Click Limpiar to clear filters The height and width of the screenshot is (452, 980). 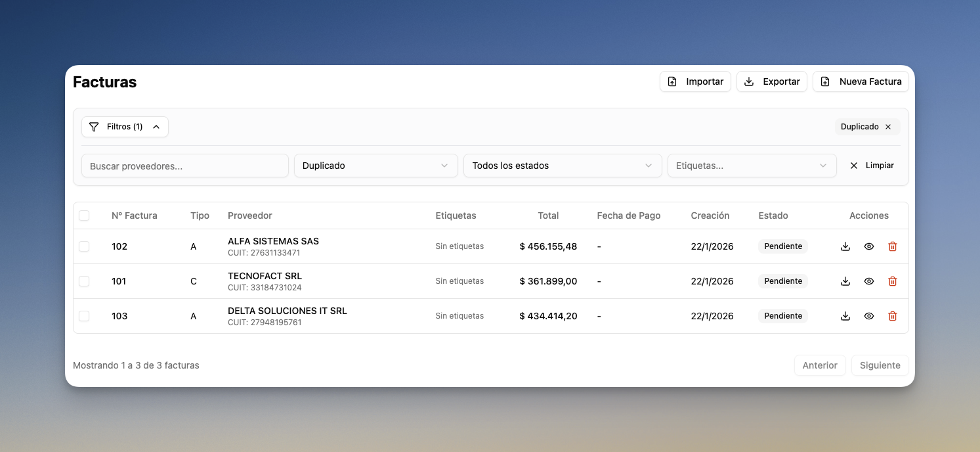[x=872, y=166]
